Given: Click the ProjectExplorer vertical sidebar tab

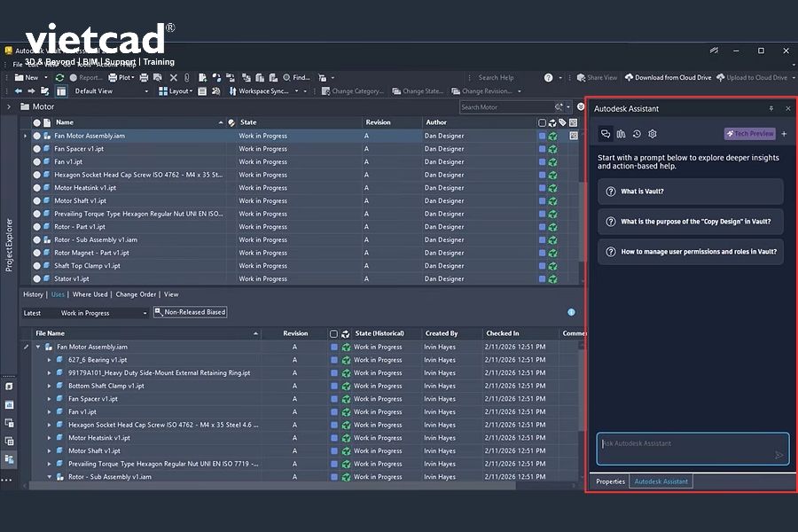Looking at the screenshot, I should 9,245.
